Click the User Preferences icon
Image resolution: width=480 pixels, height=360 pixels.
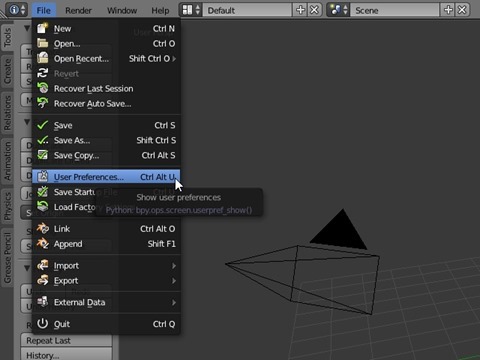tap(42, 176)
